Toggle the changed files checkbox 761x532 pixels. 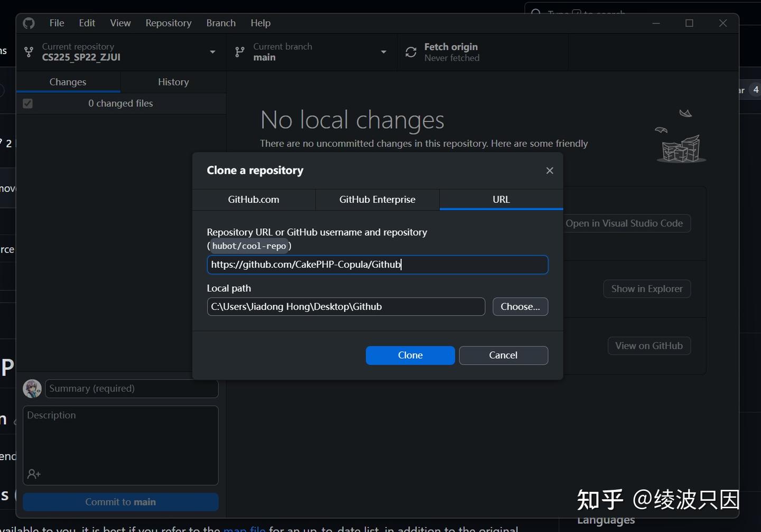click(x=27, y=104)
